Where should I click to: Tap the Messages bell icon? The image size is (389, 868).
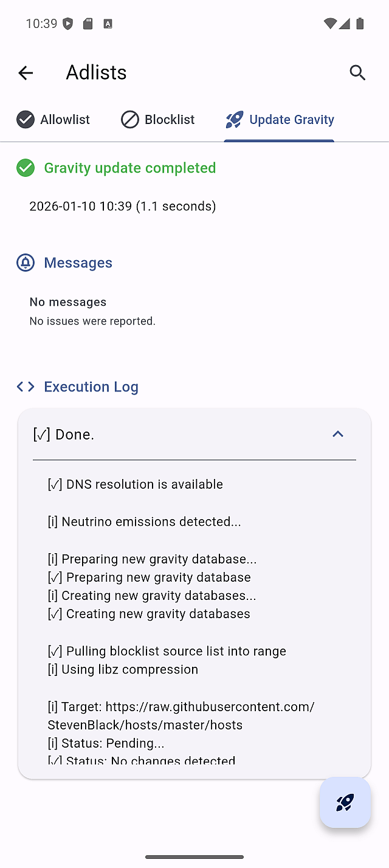[x=26, y=263]
